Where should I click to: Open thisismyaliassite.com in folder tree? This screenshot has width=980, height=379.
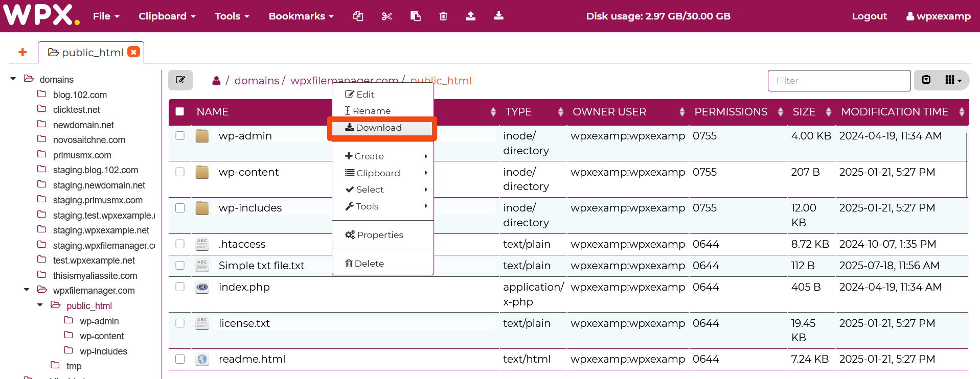point(95,276)
